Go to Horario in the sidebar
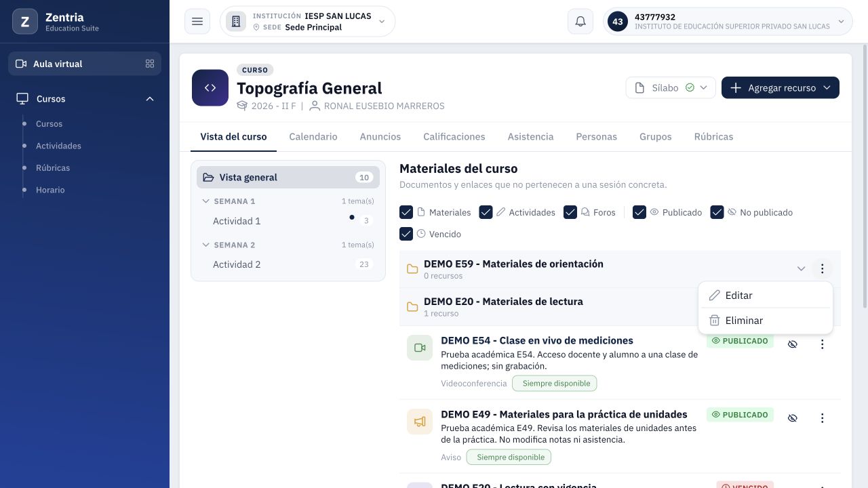The height and width of the screenshot is (488, 868). pyautogui.click(x=50, y=190)
